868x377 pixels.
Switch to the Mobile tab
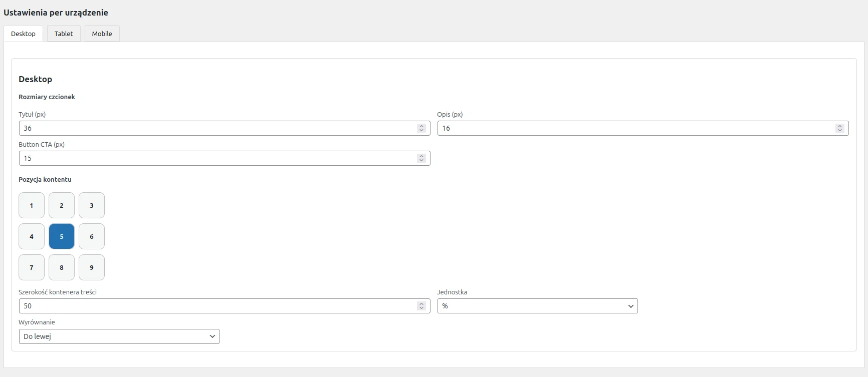(x=102, y=34)
